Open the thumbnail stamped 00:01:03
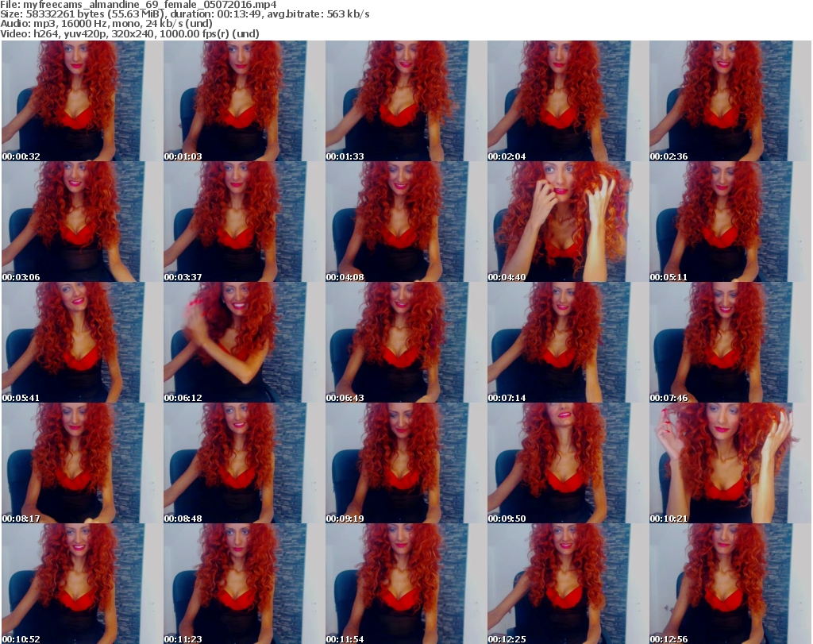Image resolution: width=813 pixels, height=644 pixels. (x=244, y=101)
